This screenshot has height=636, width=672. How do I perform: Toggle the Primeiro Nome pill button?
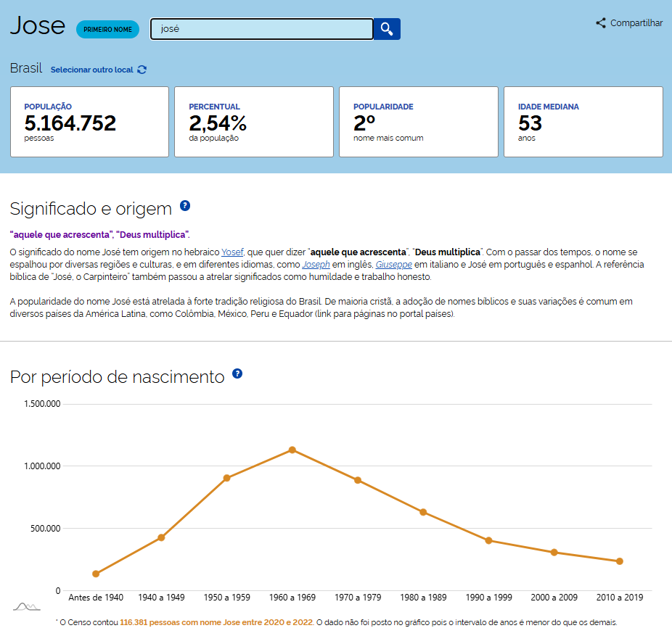[x=107, y=30]
